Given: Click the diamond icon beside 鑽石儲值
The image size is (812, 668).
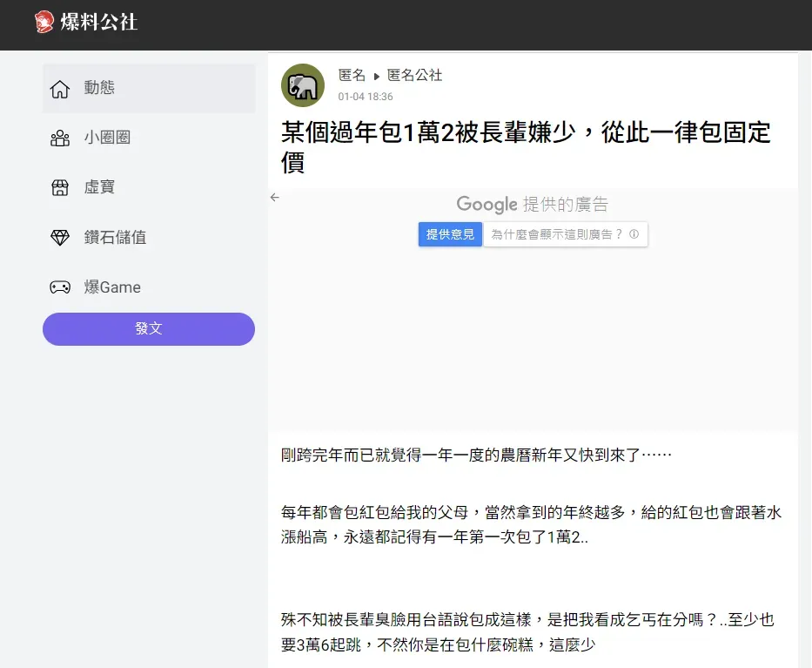Looking at the screenshot, I should pos(59,238).
